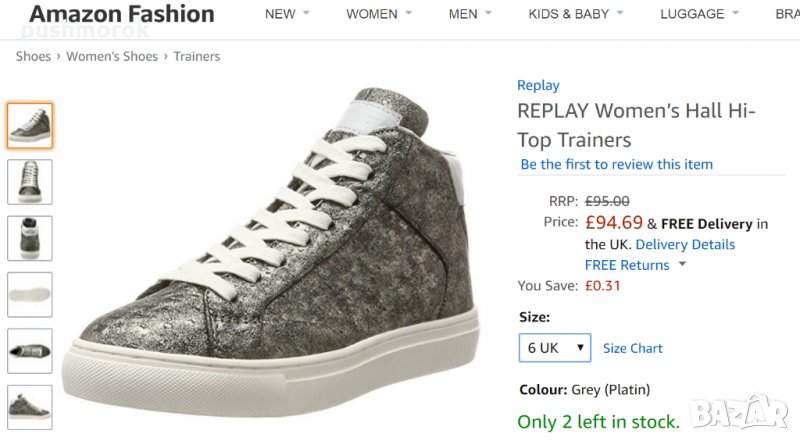Screen dimensions: 800x441
Task: Select the back-view shoe thumbnail
Action: (30, 238)
